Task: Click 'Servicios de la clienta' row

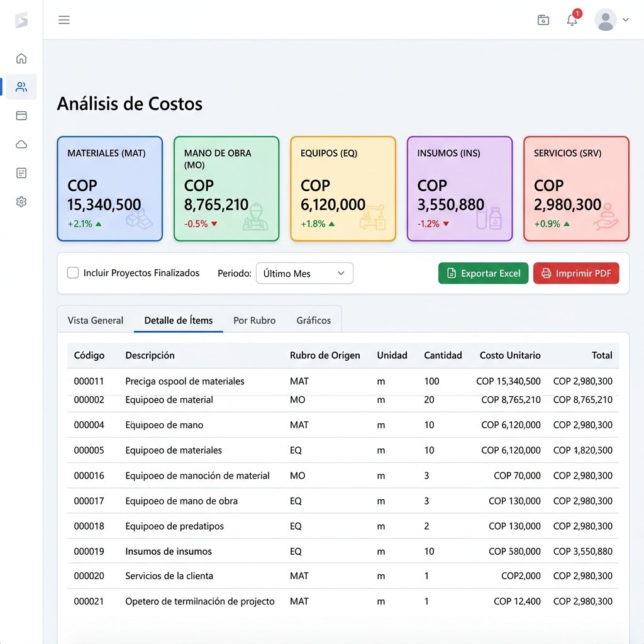Action: click(343, 576)
